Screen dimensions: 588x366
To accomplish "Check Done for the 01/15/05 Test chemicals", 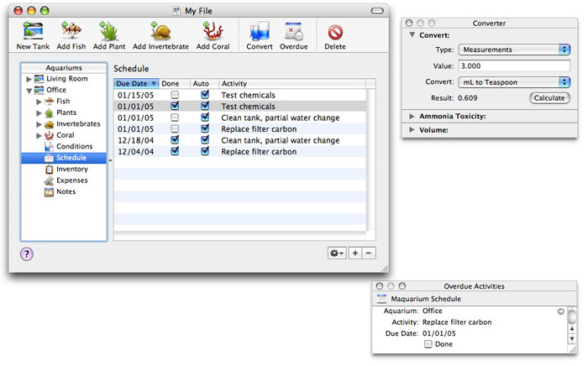I will [175, 96].
